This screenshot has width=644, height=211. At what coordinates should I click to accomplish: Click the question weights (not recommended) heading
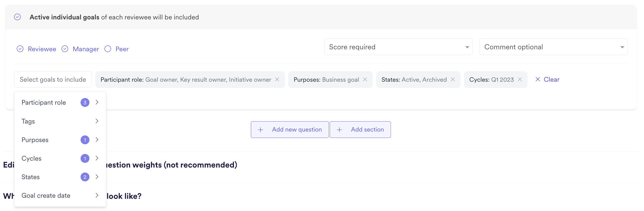pos(172,165)
